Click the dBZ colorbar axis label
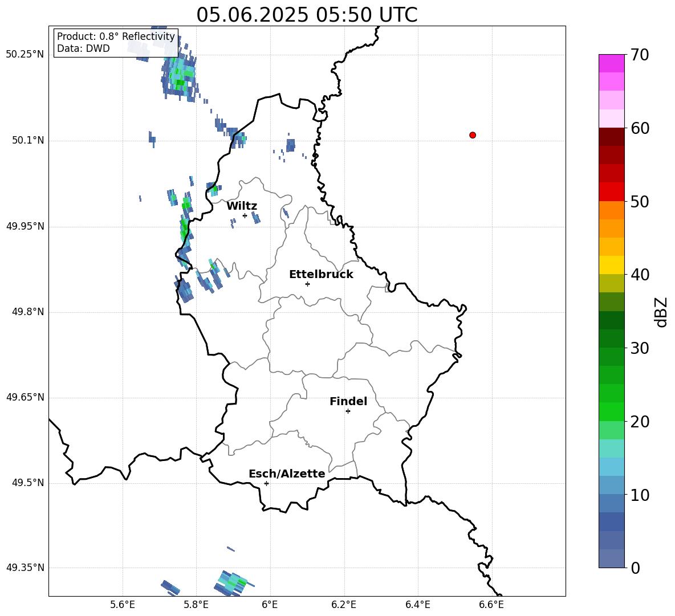 pos(660,312)
